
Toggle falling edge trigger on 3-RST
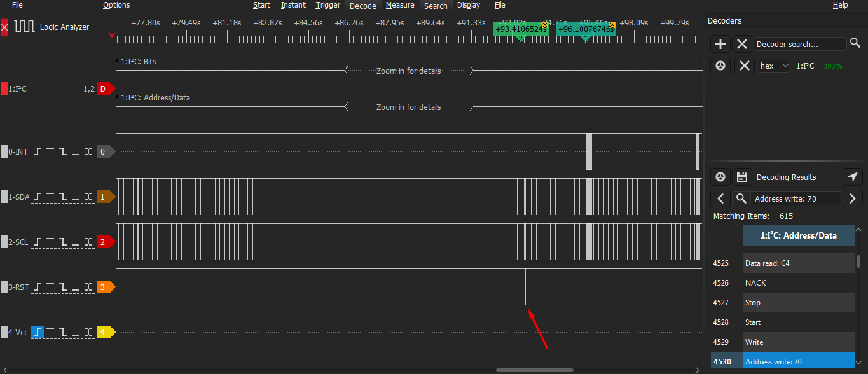tap(63, 287)
